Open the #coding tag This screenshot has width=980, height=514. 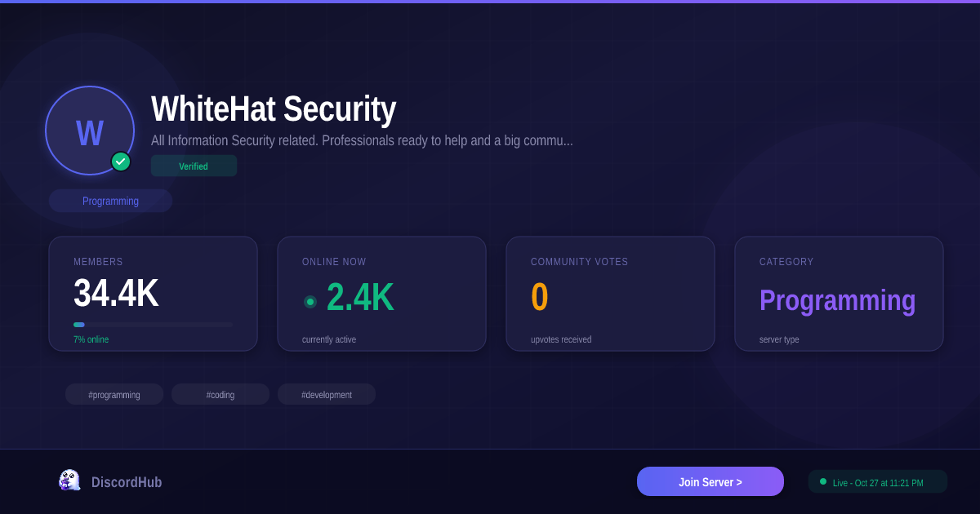pyautogui.click(x=220, y=394)
